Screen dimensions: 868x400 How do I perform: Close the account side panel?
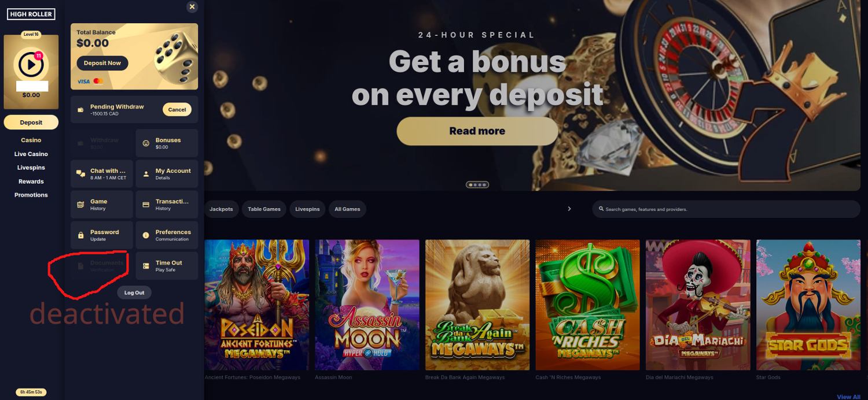[x=192, y=7]
